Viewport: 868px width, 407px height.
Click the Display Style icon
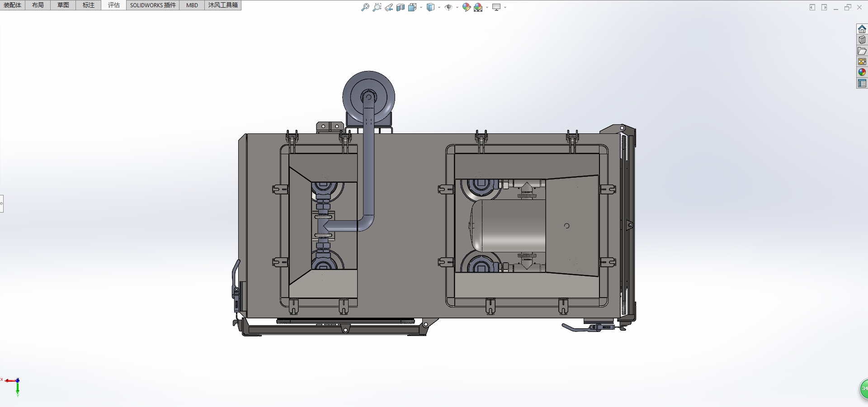[x=431, y=7]
